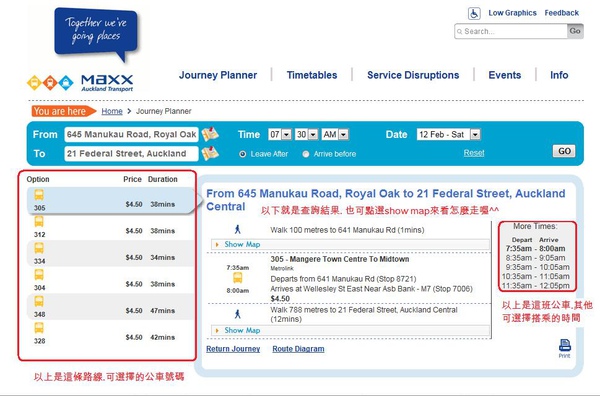Open the Info menu
This screenshot has height=396, width=600.
click(559, 75)
